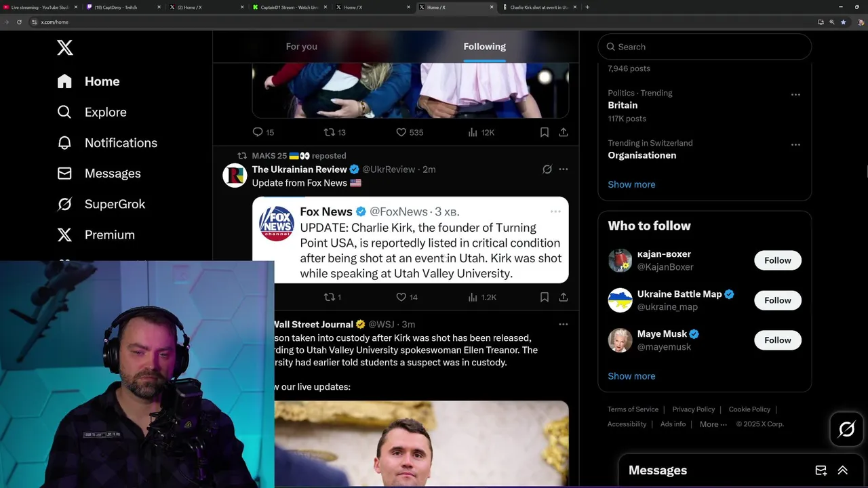Open Privacy Policy link

pyautogui.click(x=694, y=409)
